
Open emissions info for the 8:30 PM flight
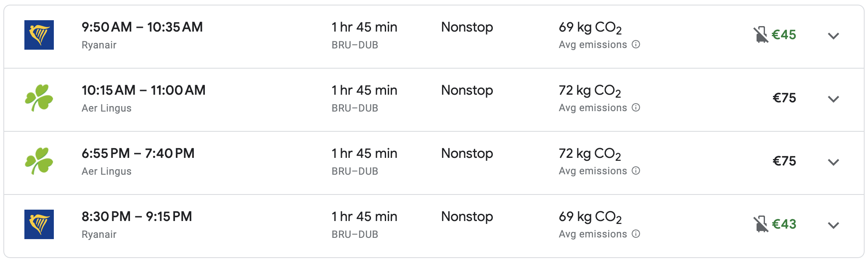coord(636,234)
